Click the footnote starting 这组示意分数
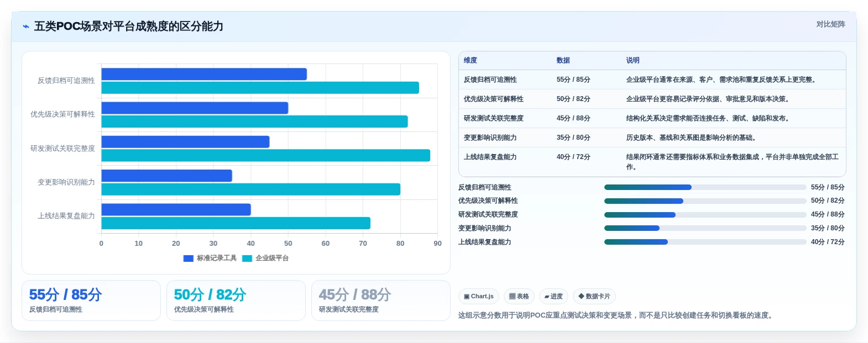This screenshot has width=868, height=343. [x=616, y=315]
